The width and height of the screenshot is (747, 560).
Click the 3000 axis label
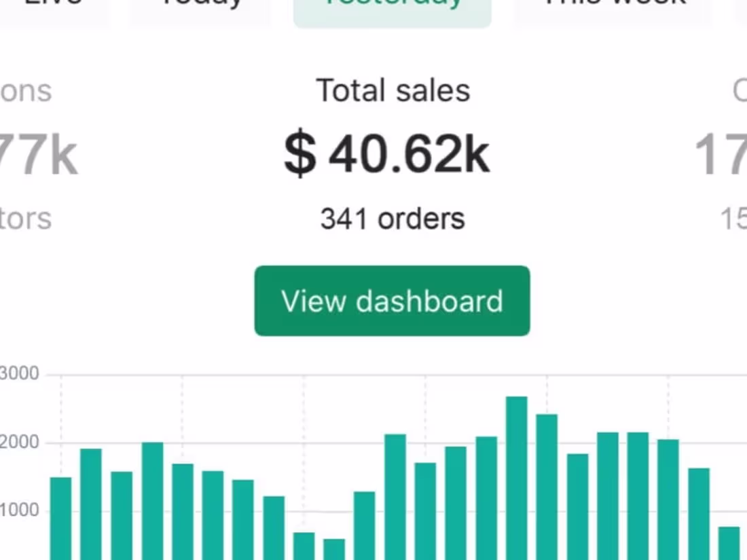point(20,374)
